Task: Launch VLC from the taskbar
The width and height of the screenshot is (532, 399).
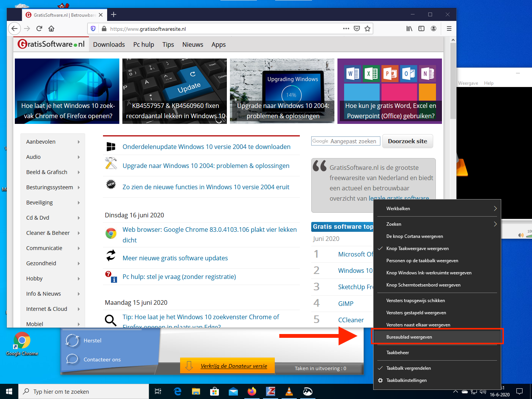Action: point(289,391)
